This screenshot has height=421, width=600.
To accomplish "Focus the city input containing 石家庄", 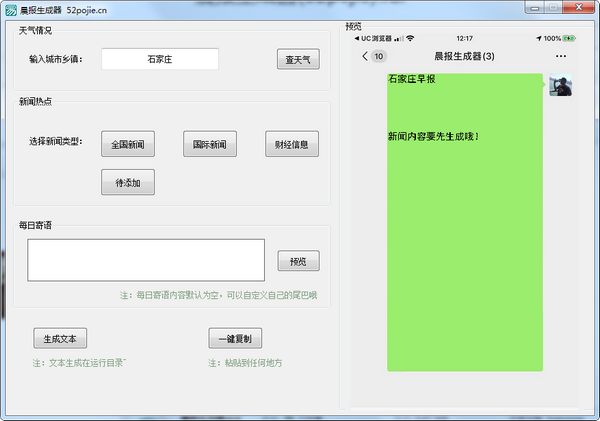I will [160, 60].
